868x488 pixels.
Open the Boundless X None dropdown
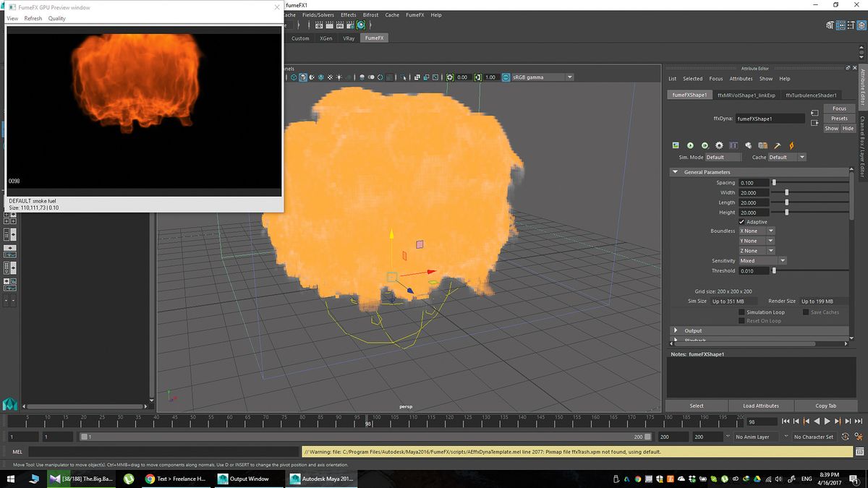pos(757,230)
